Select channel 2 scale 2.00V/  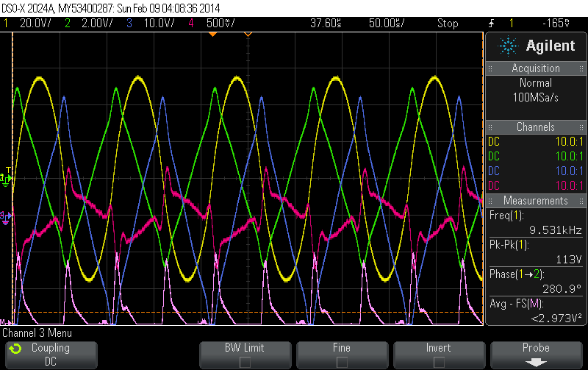97,24
